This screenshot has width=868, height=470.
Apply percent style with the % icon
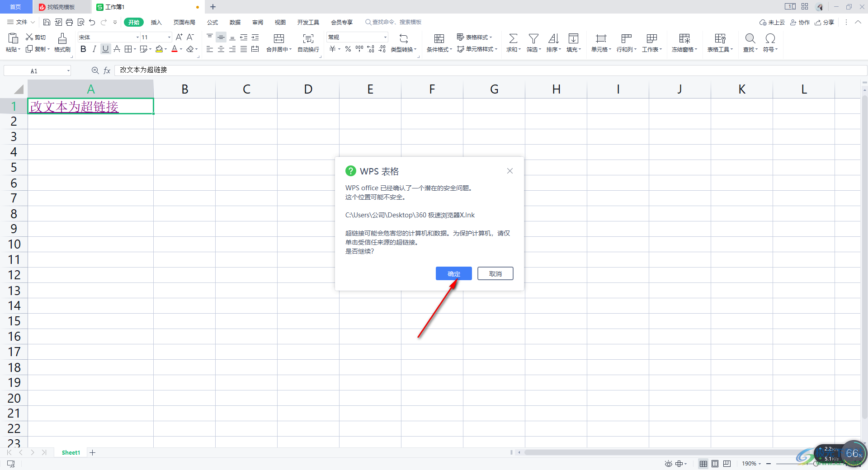click(x=348, y=49)
